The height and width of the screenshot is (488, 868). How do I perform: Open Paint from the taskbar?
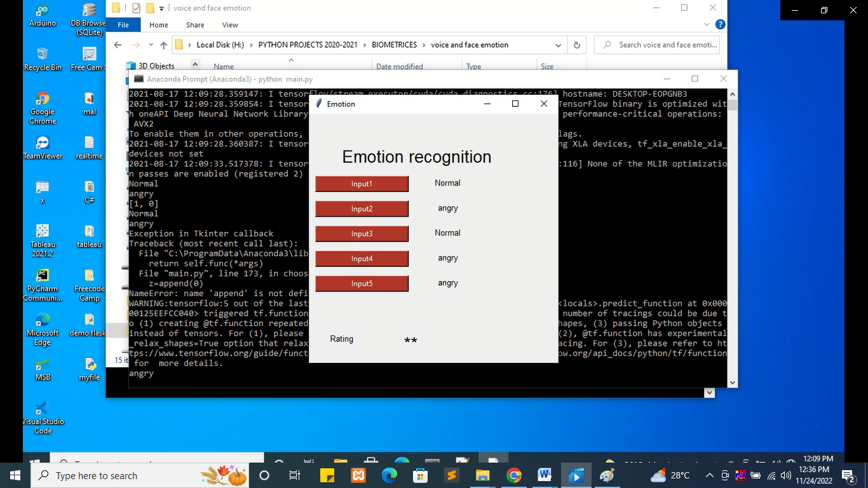click(x=607, y=475)
